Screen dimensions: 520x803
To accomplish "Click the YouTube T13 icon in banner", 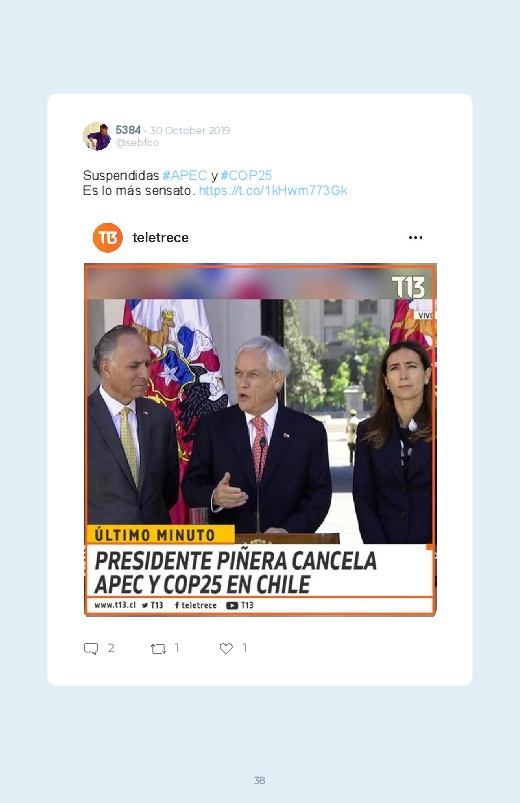I will (x=240, y=605).
